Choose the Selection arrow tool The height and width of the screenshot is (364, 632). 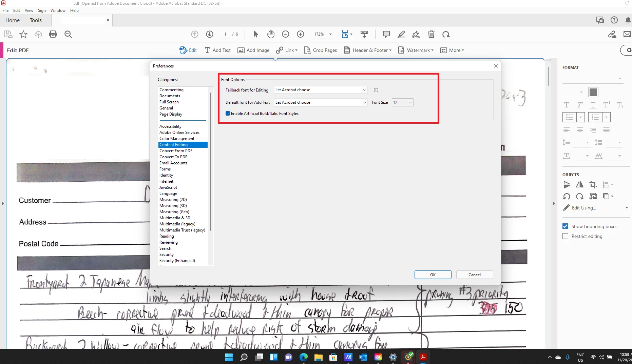point(256,34)
